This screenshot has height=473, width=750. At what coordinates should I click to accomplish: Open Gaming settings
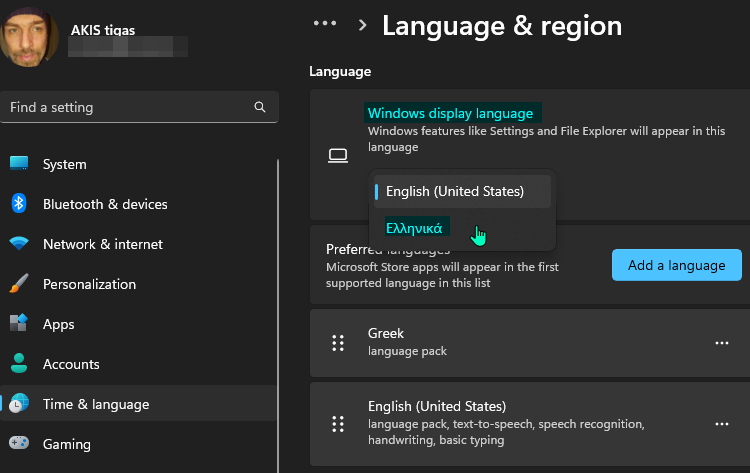(139, 444)
